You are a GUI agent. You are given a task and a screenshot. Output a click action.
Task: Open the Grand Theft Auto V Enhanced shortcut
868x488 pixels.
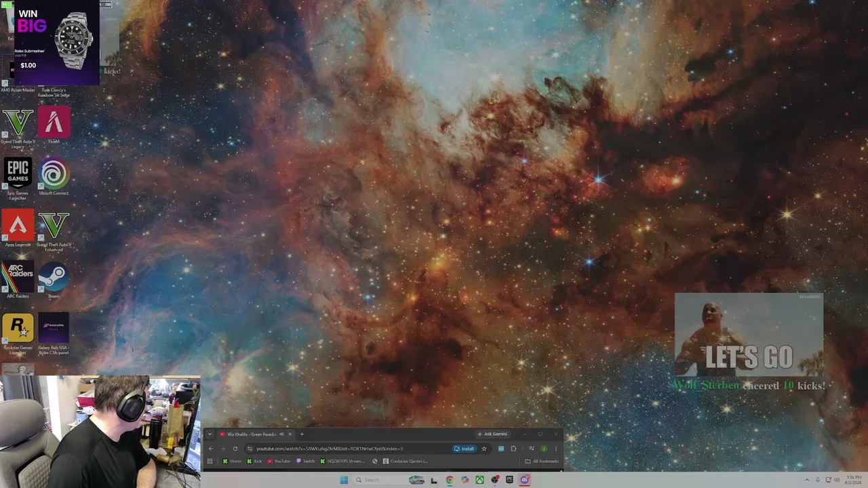(54, 230)
